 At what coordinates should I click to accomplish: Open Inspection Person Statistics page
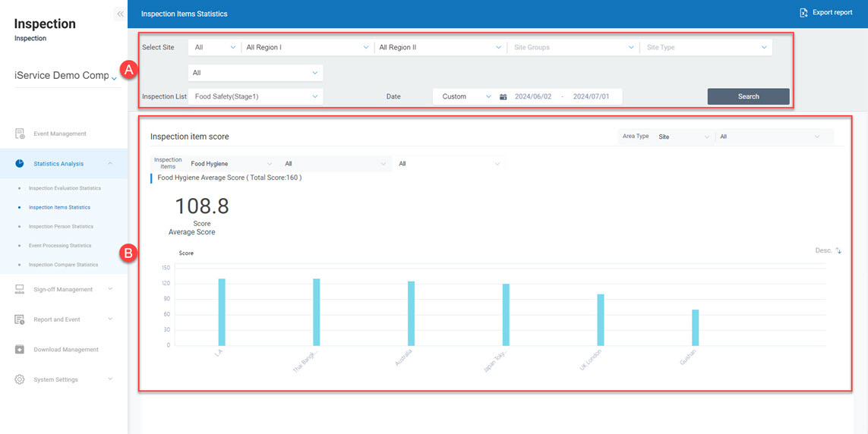(x=61, y=226)
